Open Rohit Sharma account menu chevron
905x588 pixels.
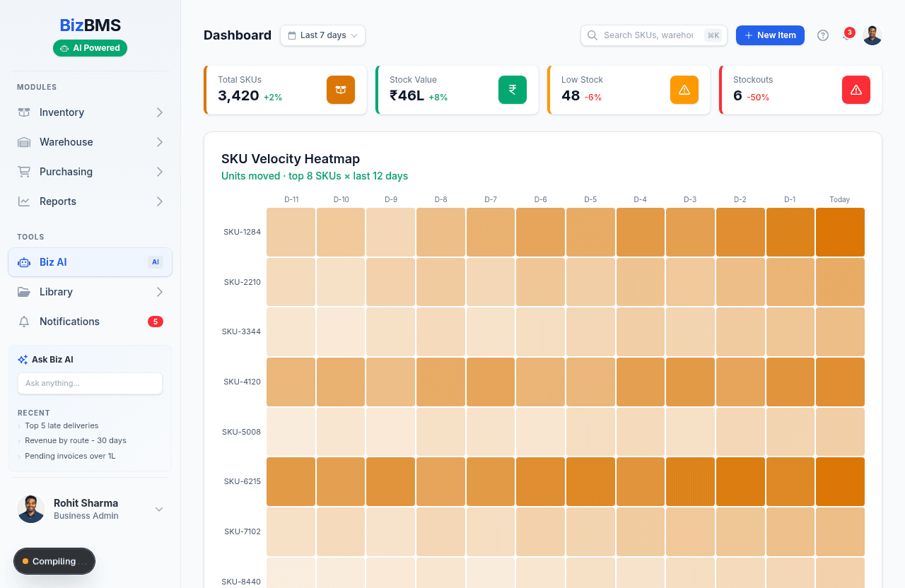pyautogui.click(x=159, y=509)
